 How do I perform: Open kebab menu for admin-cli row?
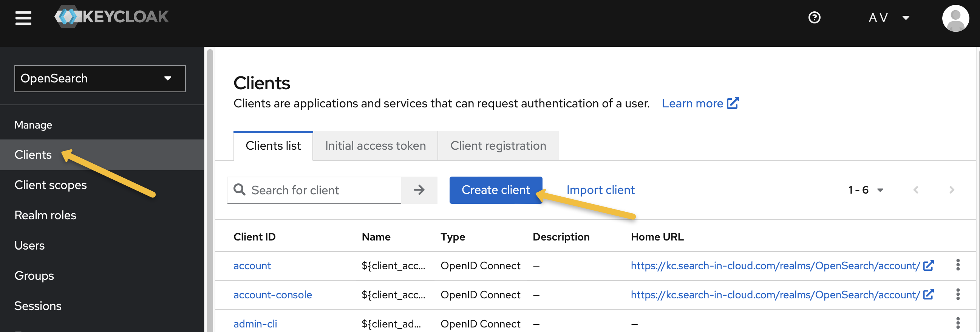(958, 323)
